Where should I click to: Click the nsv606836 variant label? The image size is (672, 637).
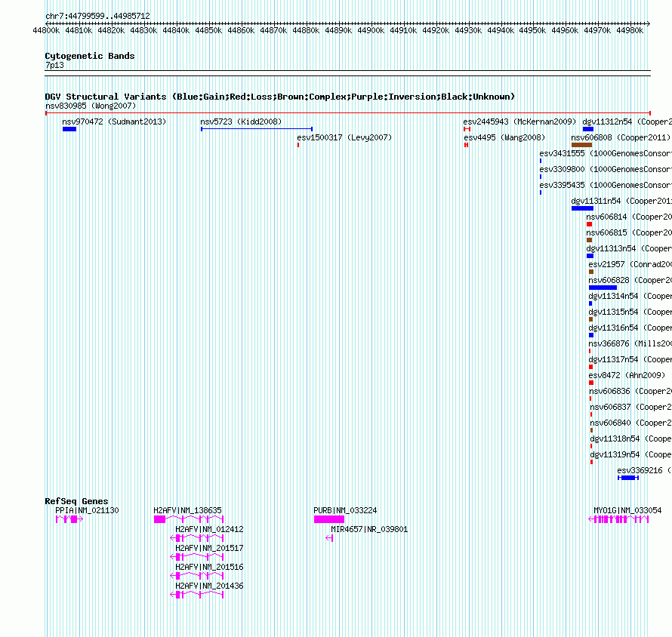point(630,391)
